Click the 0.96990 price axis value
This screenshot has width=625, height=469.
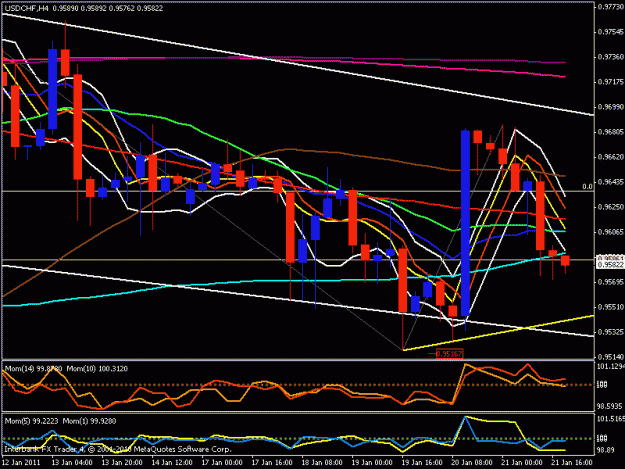(x=611, y=107)
